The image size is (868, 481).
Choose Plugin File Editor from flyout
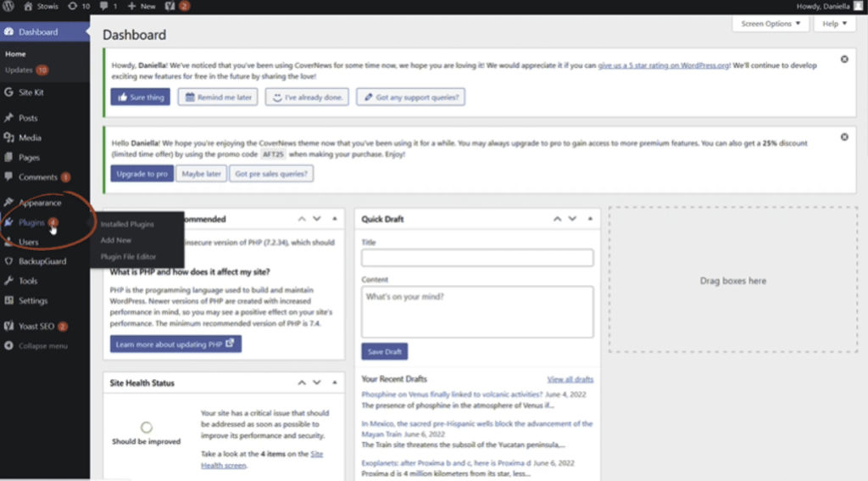129,256
